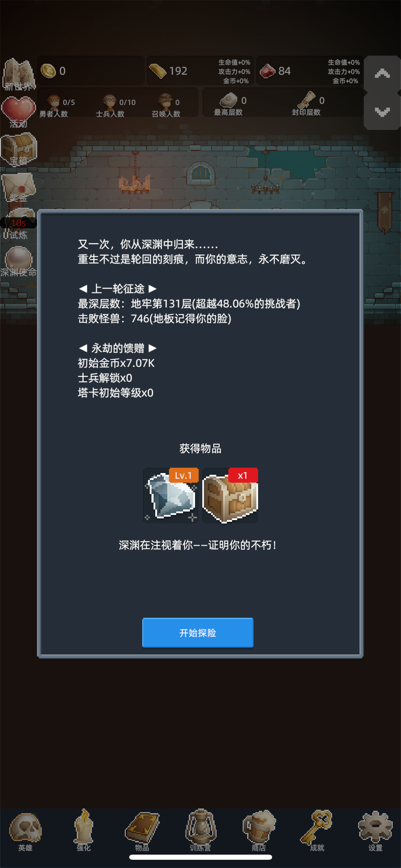Open the 训练营 lantern tab
This screenshot has height=868, width=401.
click(200, 831)
